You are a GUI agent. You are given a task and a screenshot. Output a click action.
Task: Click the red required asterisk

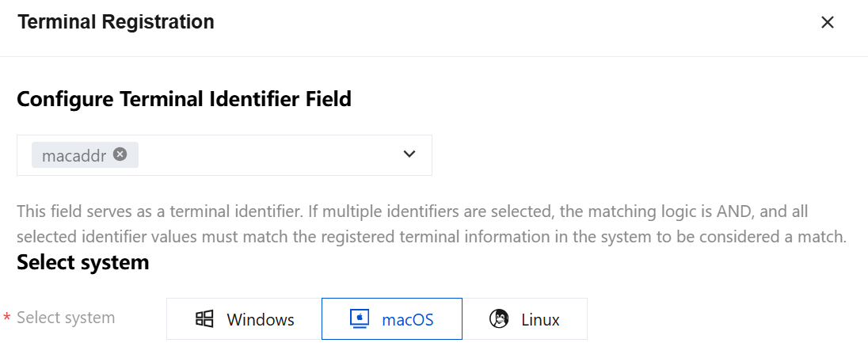click(x=7, y=318)
